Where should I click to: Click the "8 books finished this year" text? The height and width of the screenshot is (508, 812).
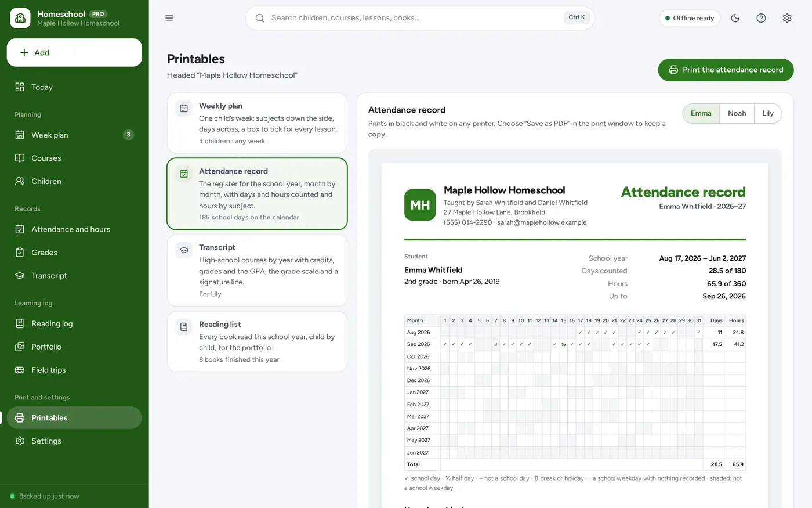point(239,360)
